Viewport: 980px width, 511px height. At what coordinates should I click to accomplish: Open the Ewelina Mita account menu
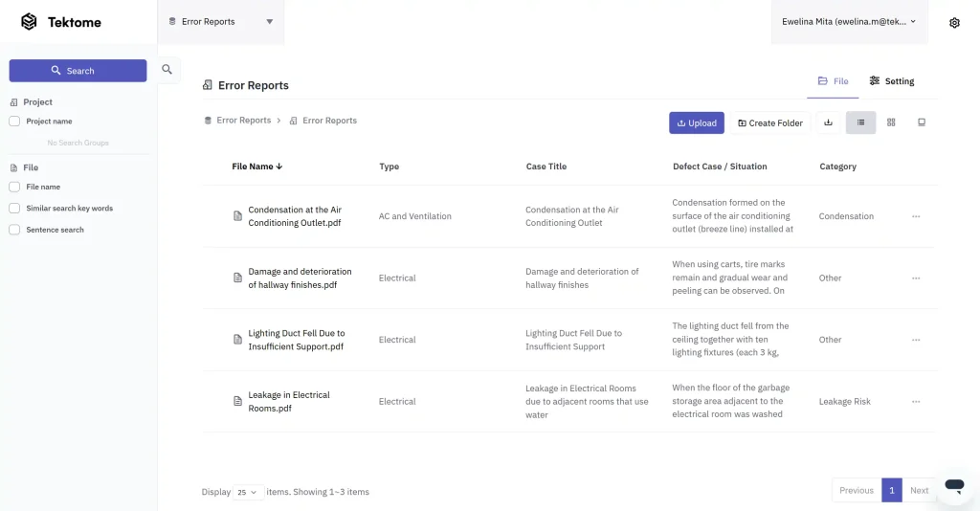(x=849, y=21)
